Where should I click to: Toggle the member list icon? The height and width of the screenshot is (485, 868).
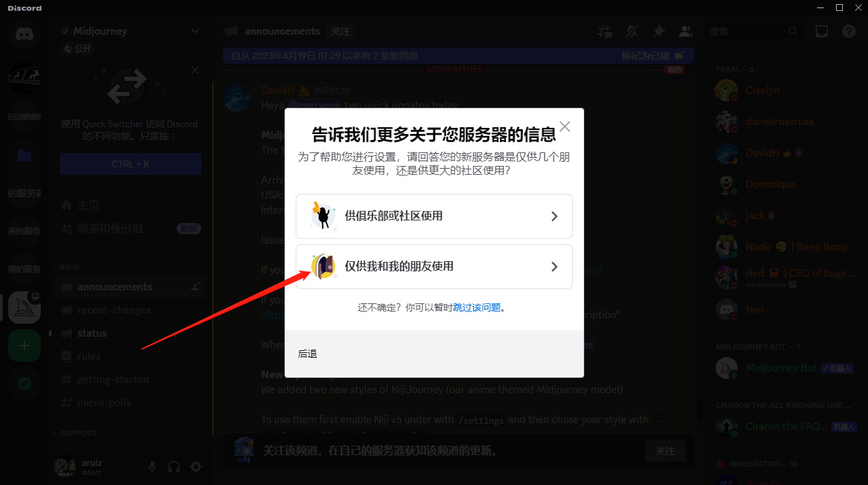pyautogui.click(x=686, y=31)
